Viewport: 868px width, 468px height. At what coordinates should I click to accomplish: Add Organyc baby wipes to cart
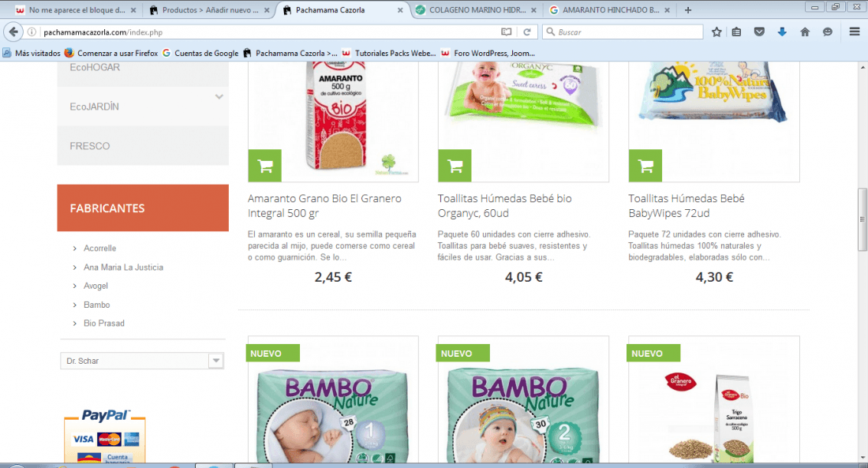click(455, 166)
